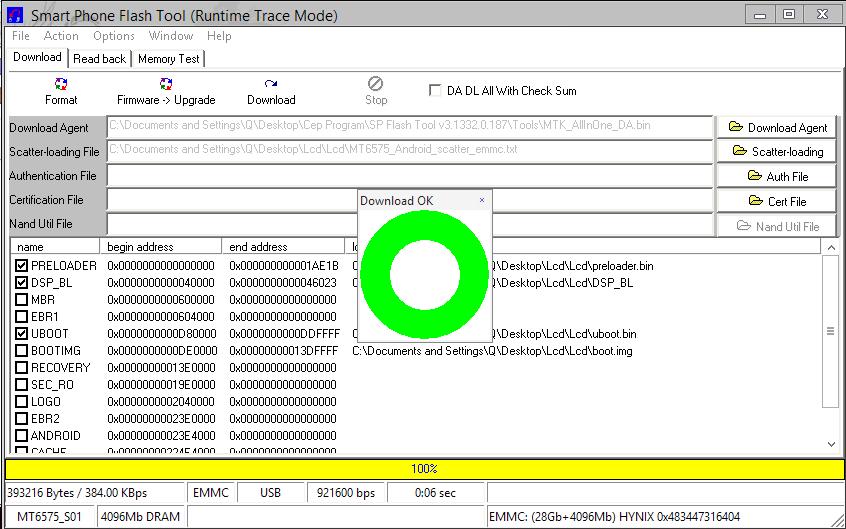Image resolution: width=846 pixels, height=529 pixels.
Task: Enable DA DL All With Check Sum
Action: pyautogui.click(x=435, y=90)
